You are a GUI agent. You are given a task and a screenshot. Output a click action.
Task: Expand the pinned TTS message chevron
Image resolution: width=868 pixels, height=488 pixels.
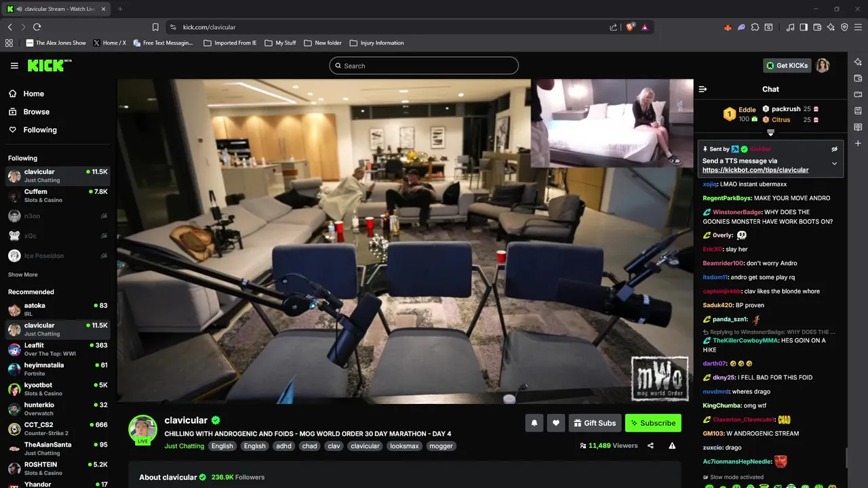tap(834, 163)
